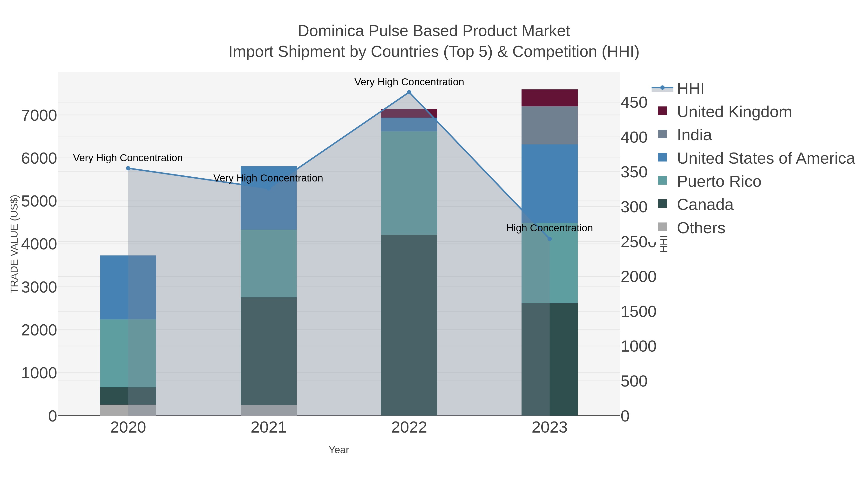
Task: Click the 7000 left axis tick label
Action: (39, 115)
